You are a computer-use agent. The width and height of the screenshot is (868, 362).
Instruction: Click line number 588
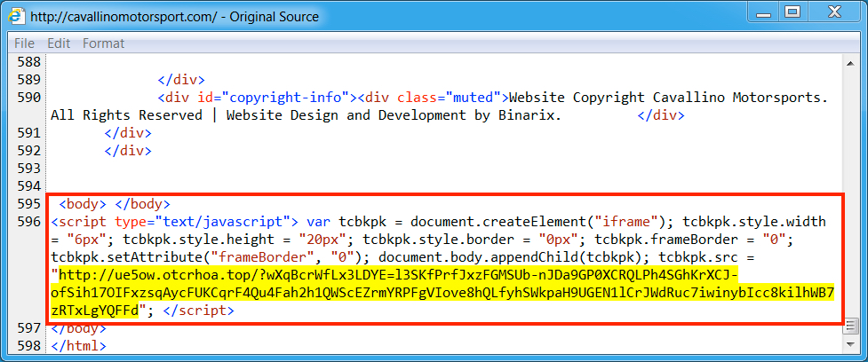[x=29, y=62]
